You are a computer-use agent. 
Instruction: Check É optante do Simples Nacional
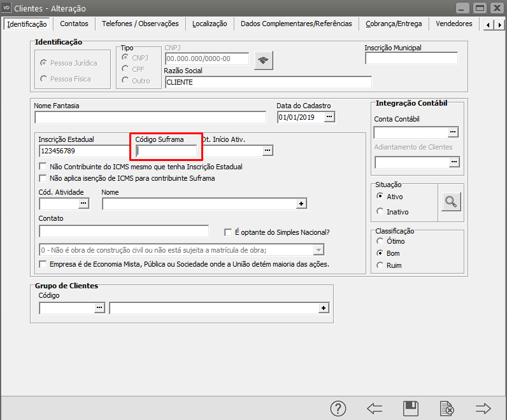point(228,232)
